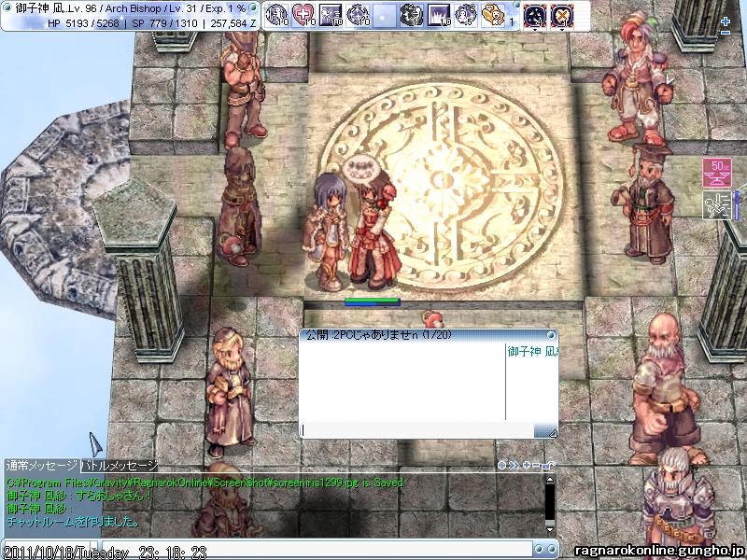Use the purple flame seventh hotkey skill

[439, 15]
